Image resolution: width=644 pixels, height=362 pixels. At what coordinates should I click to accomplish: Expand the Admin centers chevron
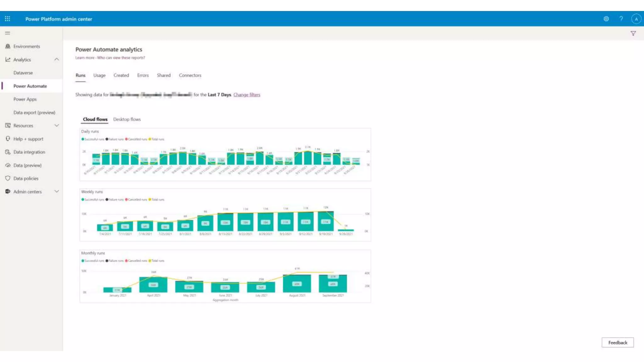coord(57,191)
